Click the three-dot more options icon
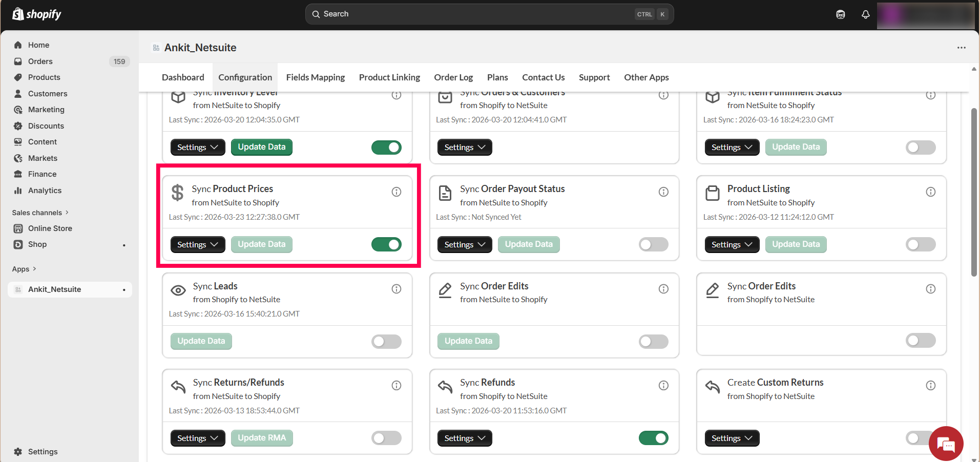 (961, 48)
